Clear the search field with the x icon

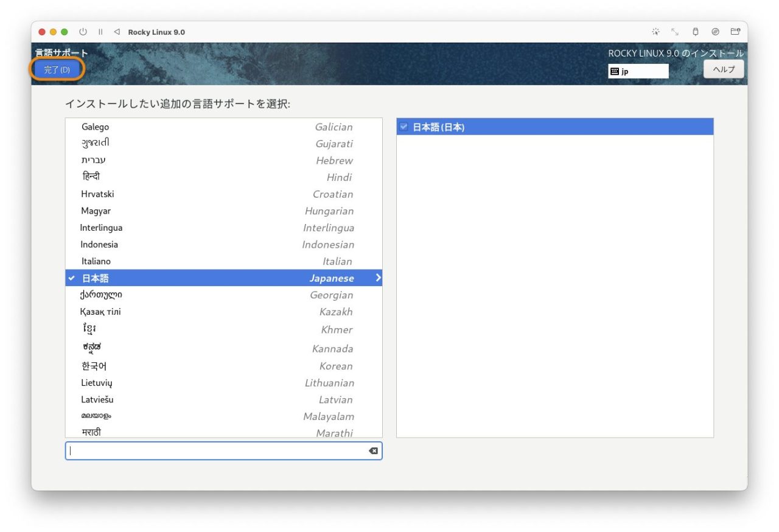tap(372, 450)
